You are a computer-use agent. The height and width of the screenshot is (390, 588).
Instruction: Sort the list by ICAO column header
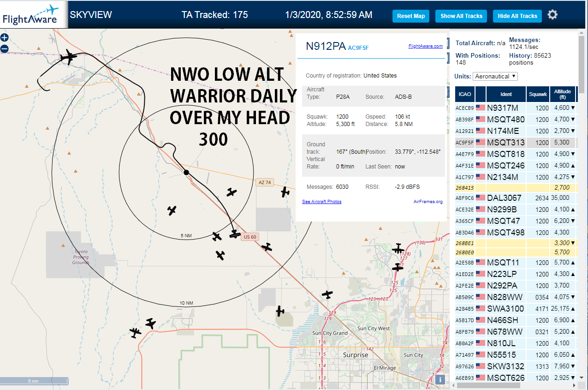point(465,94)
